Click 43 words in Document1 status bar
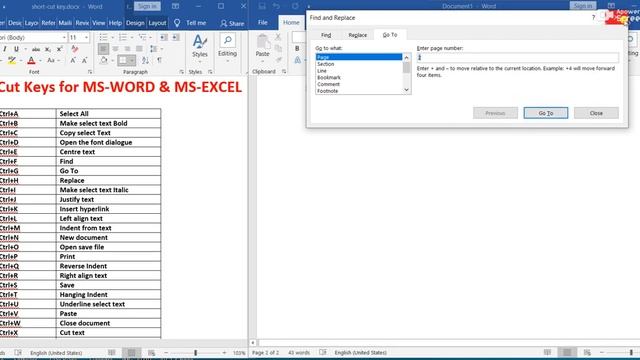 pos(299,352)
